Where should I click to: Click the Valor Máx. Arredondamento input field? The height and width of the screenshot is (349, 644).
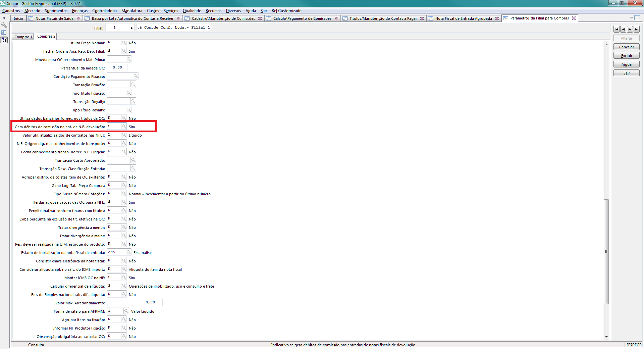(135, 303)
